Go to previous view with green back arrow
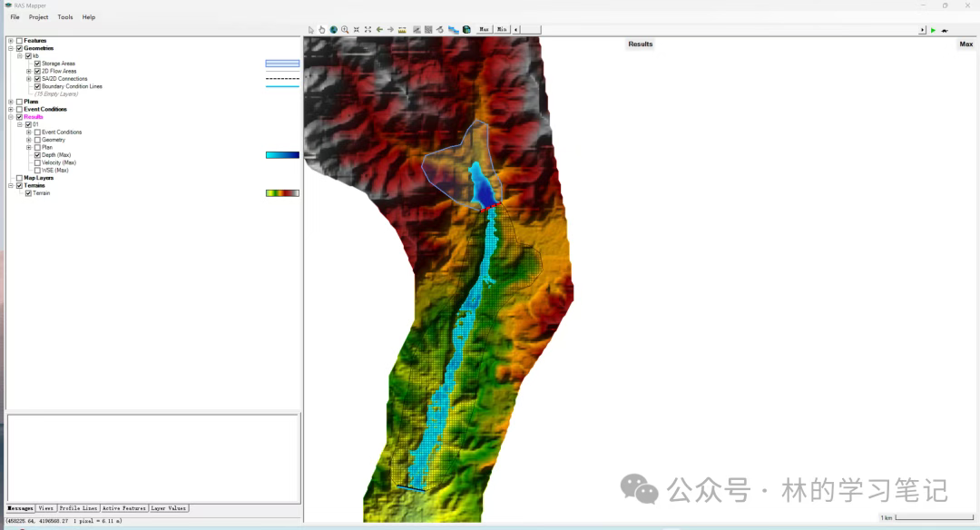 (379, 30)
